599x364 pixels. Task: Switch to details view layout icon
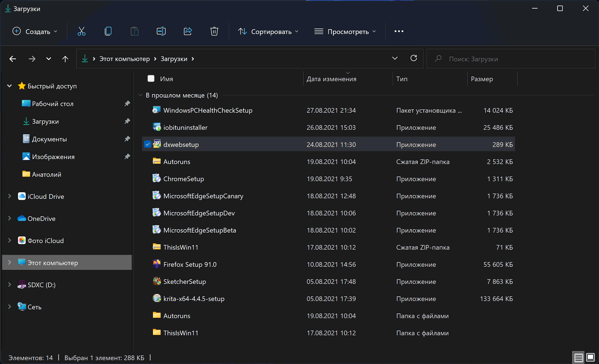tap(578, 358)
